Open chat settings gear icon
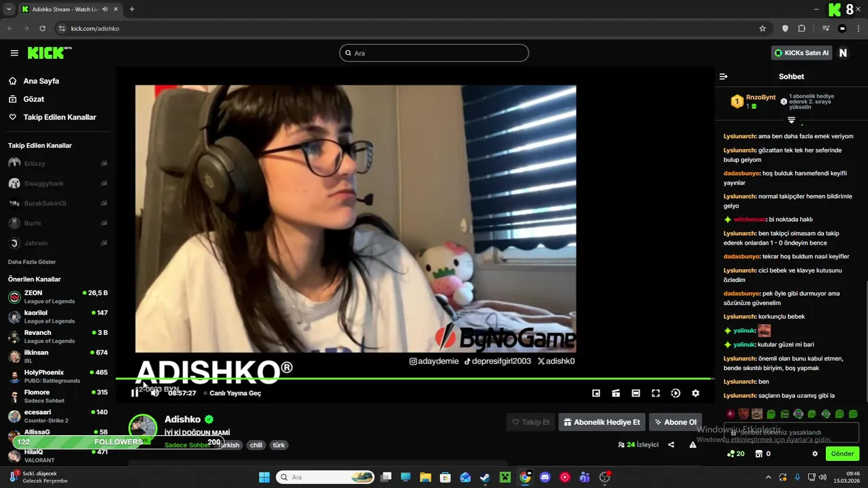Image resolution: width=868 pixels, height=488 pixels. pyautogui.click(x=815, y=454)
